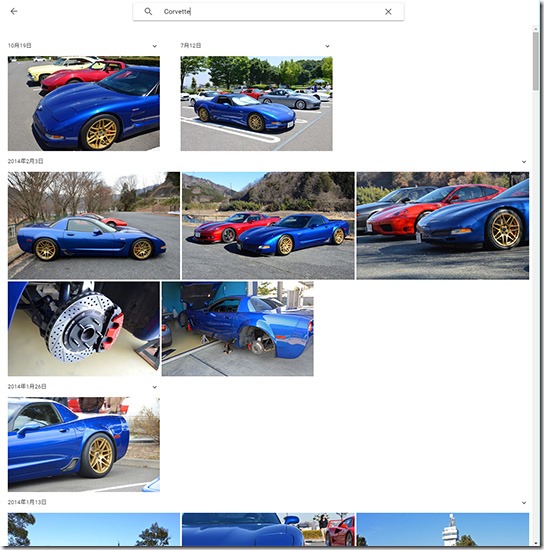
Task: Open photo of red and blue Corvettes together
Action: (x=268, y=226)
